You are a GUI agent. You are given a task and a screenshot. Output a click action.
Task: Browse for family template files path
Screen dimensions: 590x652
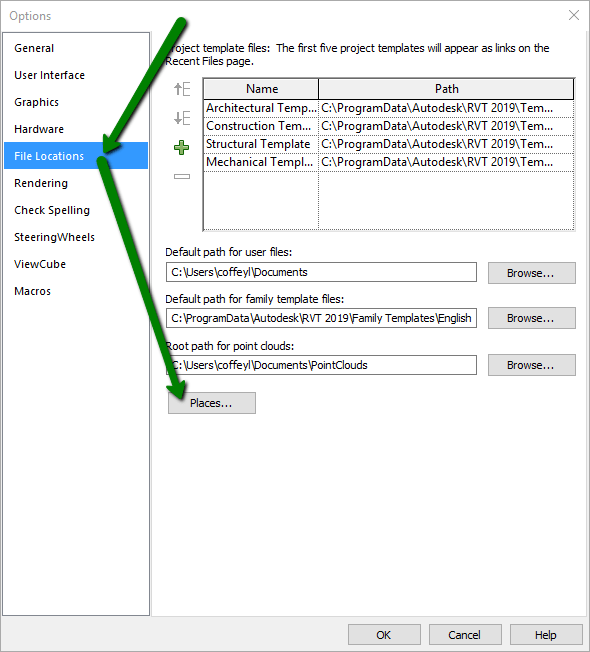coord(532,318)
